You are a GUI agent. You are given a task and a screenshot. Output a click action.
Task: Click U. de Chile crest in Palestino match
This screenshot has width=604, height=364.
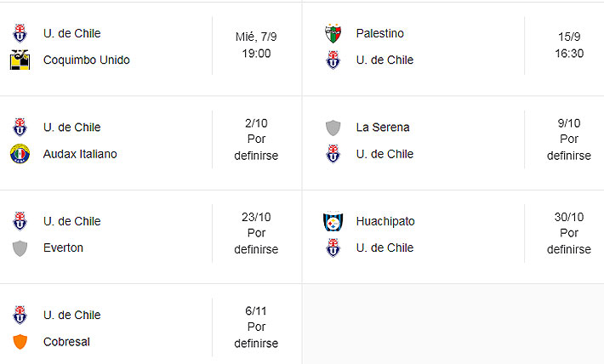point(333,60)
